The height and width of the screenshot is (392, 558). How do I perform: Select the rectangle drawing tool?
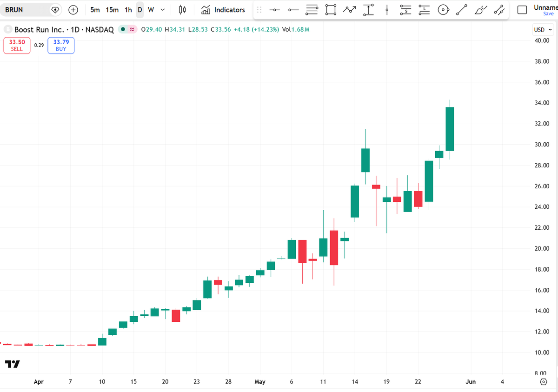[331, 10]
